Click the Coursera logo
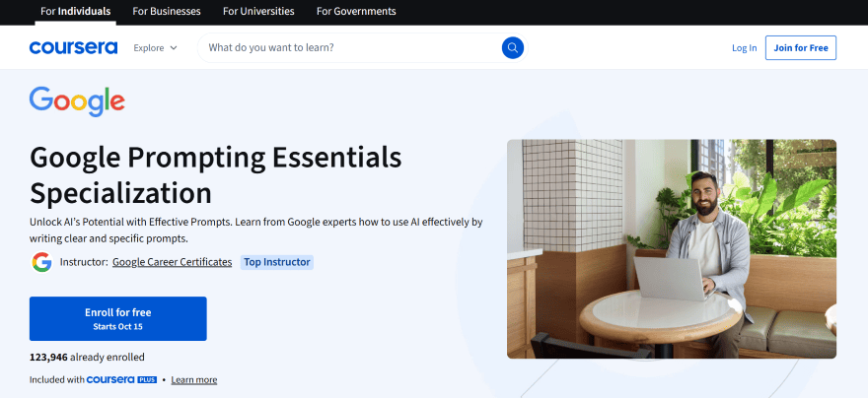This screenshot has height=398, width=868. pyautogui.click(x=73, y=47)
